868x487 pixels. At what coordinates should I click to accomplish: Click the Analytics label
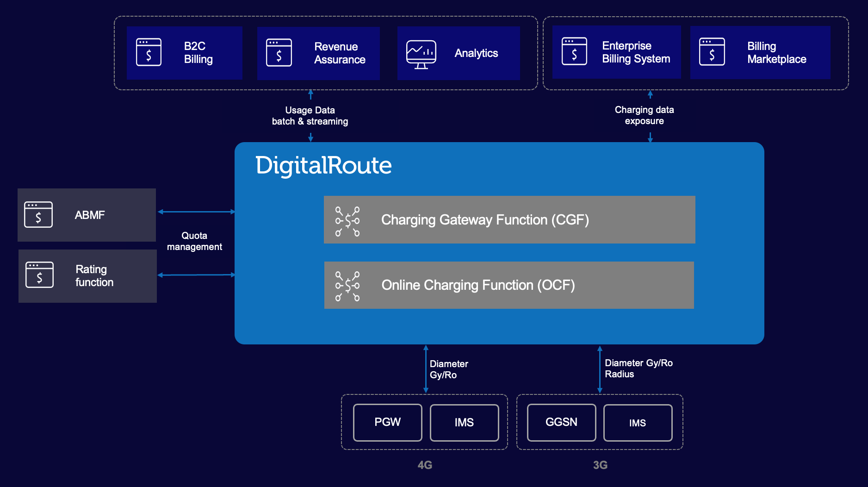tap(476, 53)
